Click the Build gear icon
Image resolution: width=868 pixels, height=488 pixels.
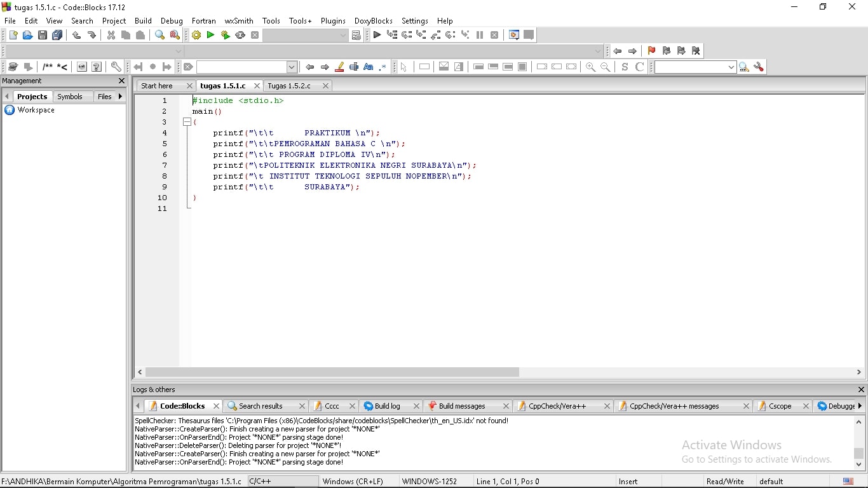tap(196, 36)
